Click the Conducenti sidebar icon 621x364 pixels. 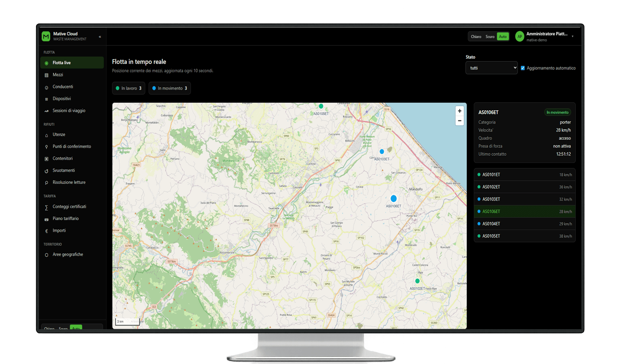coord(46,87)
